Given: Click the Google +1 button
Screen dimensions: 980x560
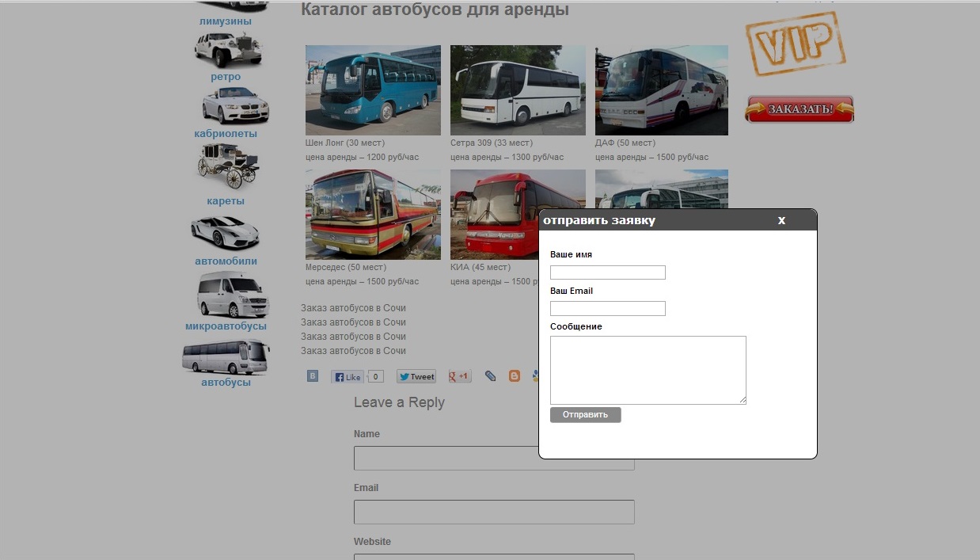Looking at the screenshot, I should click(460, 376).
